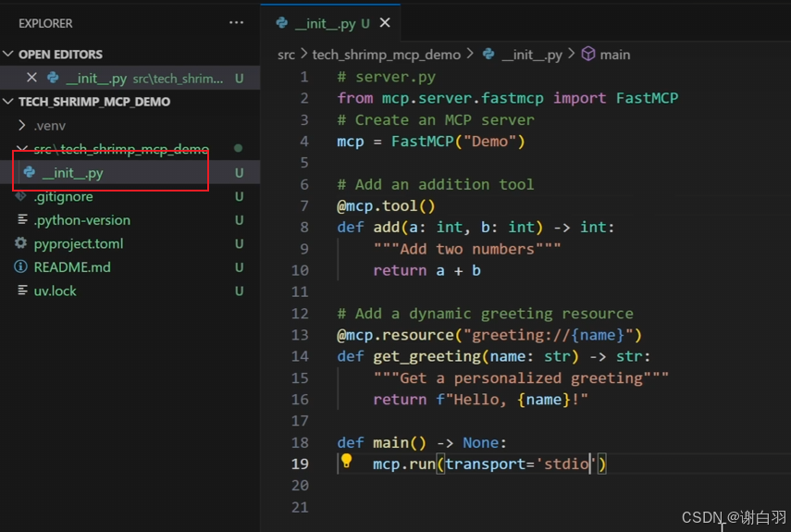This screenshot has width=791, height=532.
Task: Click the get_greeting function name
Action: [427, 356]
